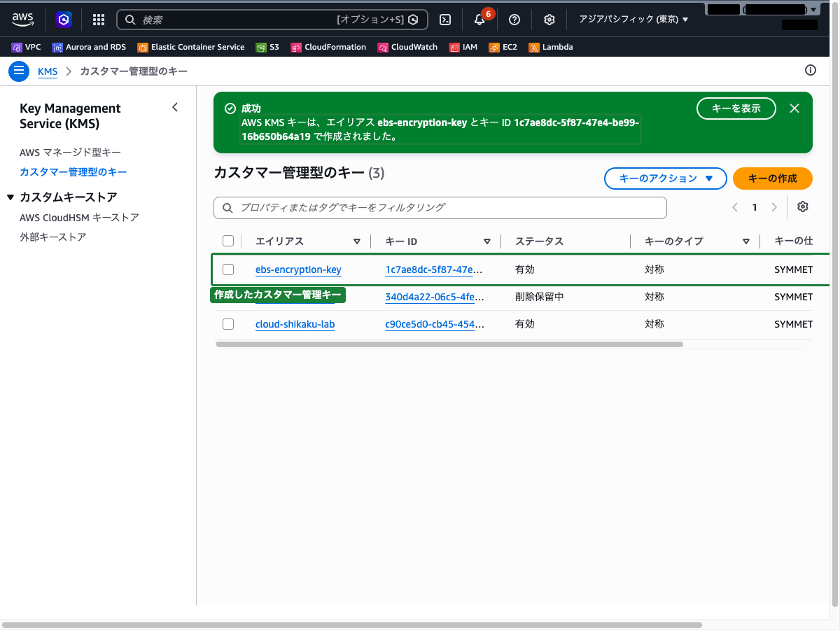
Task: Click the page bottom horizontal scrollbar
Action: coord(352,624)
